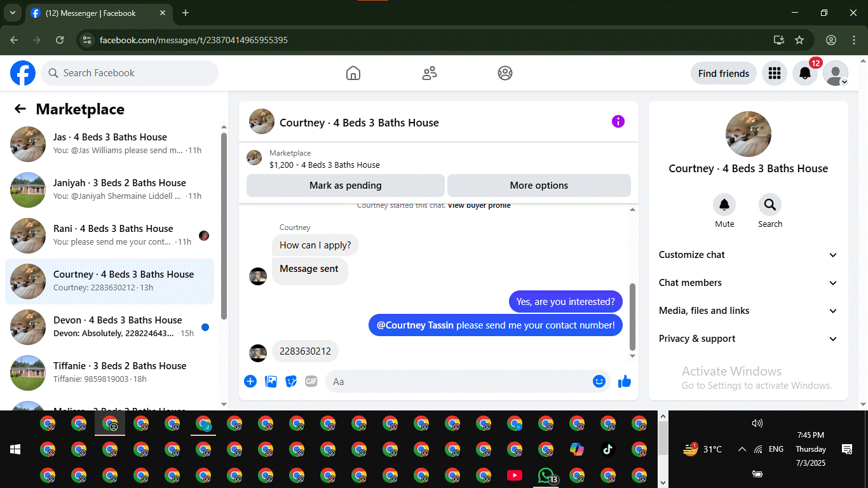868x488 pixels.
Task: Open the account profile avatar menu
Action: click(x=836, y=73)
